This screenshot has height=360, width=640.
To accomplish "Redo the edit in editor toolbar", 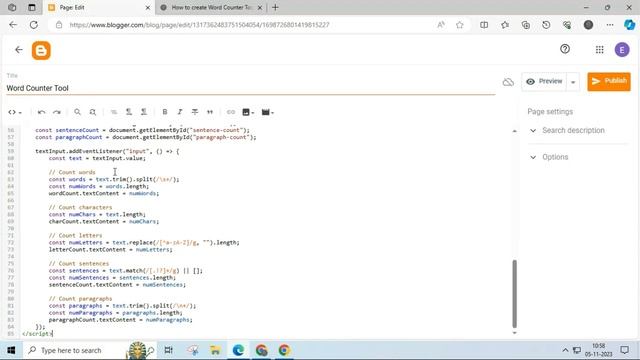I will [x=57, y=112].
